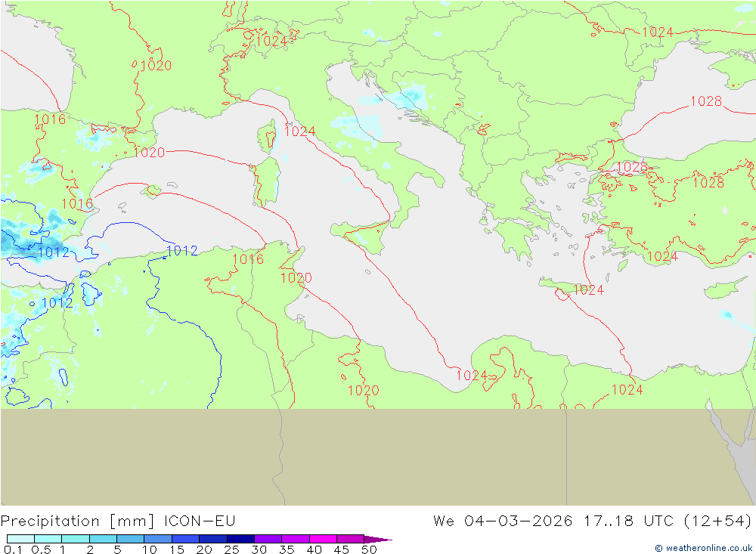Click the 1024 isobar label near Corsica
756x554 pixels.
click(x=299, y=132)
